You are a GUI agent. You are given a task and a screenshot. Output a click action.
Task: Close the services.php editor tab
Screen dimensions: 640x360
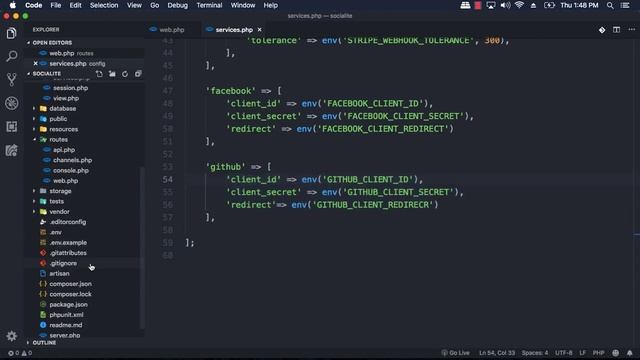click(260, 30)
